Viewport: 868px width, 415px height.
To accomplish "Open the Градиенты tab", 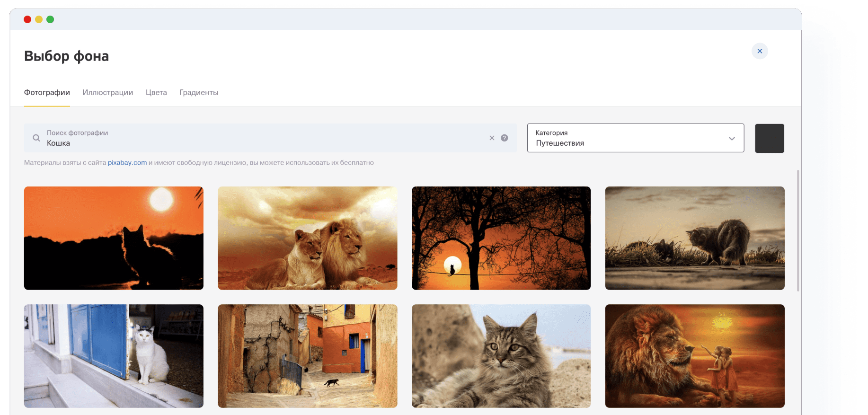I will point(199,93).
